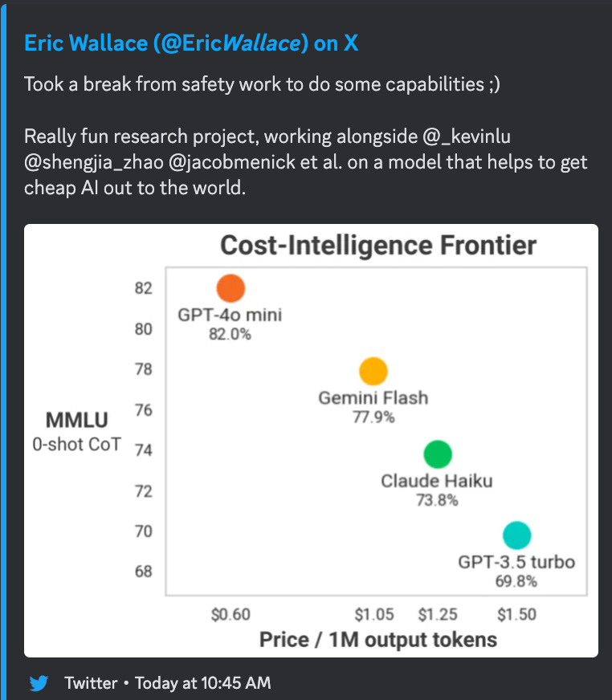612x700 pixels.
Task: Click the $0.60 price tick label
Action: pyautogui.click(x=231, y=615)
